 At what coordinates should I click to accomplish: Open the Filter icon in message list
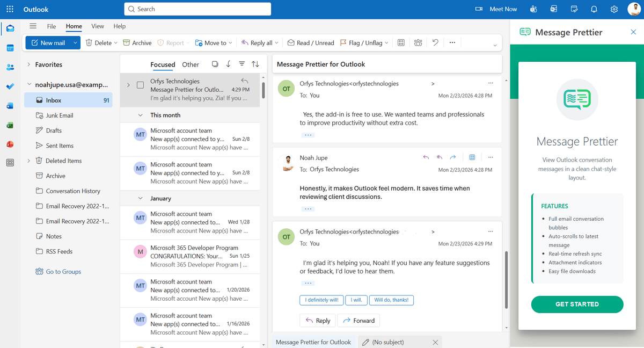242,64
